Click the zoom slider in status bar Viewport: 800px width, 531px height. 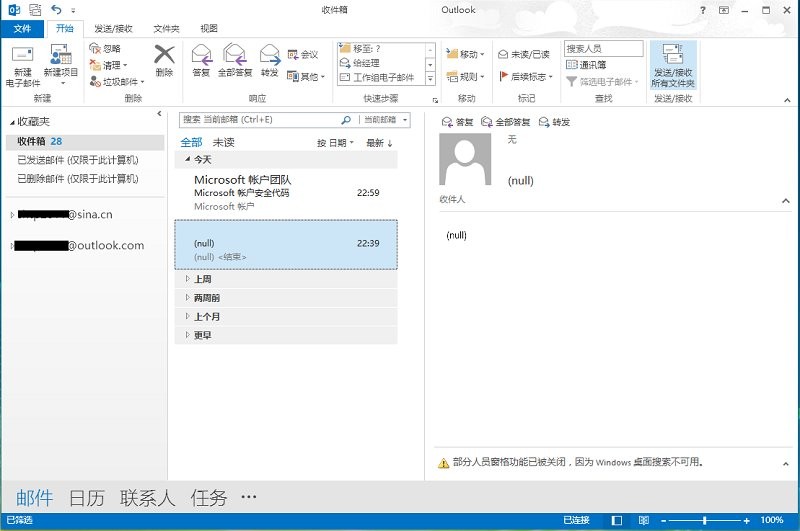[705, 521]
